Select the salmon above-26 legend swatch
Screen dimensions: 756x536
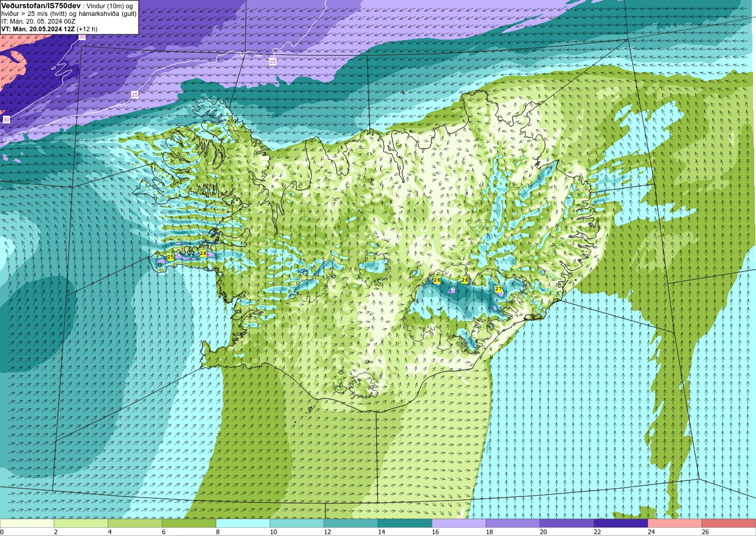pyautogui.click(x=728, y=523)
